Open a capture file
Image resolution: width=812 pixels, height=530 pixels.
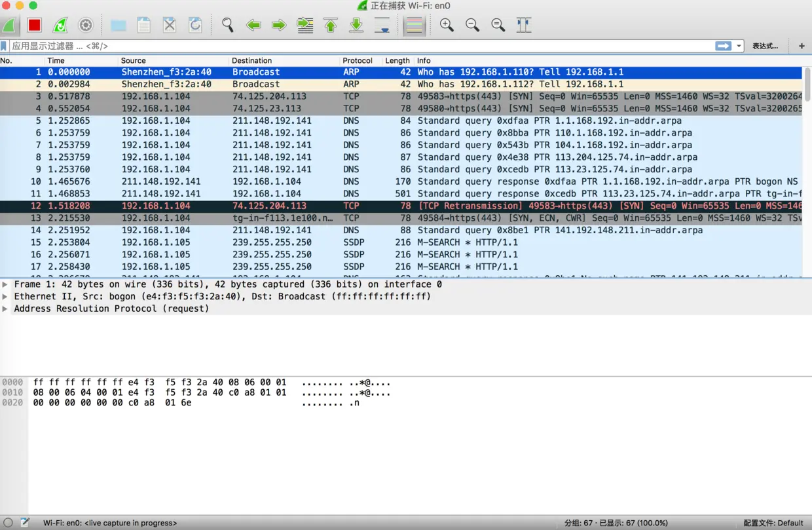click(119, 26)
